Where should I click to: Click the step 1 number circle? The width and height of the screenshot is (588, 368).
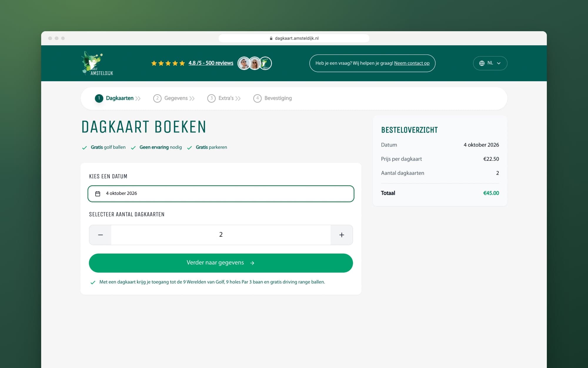point(99,98)
